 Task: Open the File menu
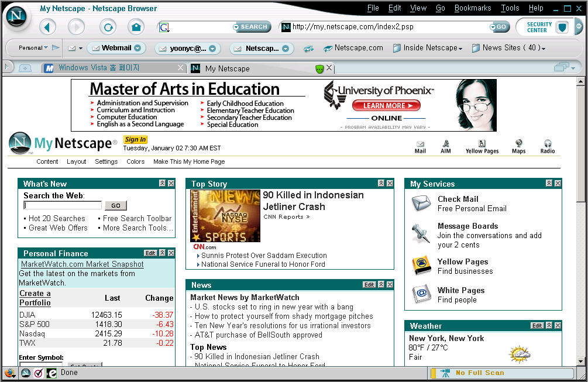[x=373, y=8]
